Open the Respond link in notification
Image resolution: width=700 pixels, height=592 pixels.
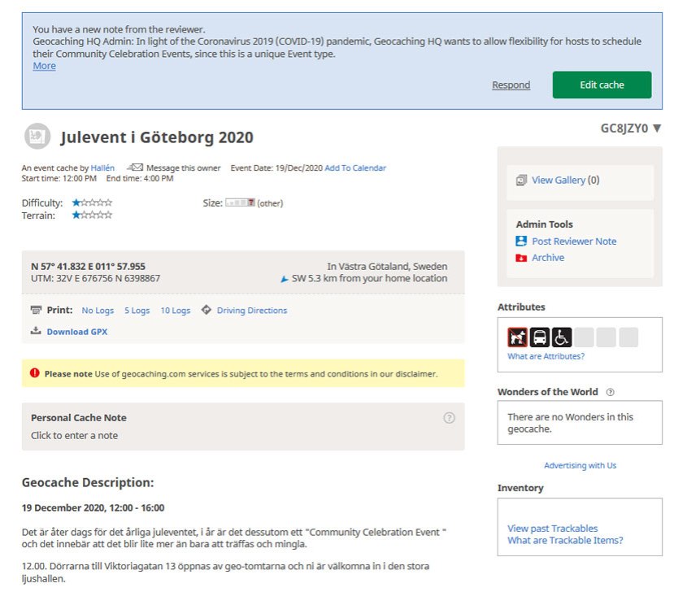(x=511, y=85)
